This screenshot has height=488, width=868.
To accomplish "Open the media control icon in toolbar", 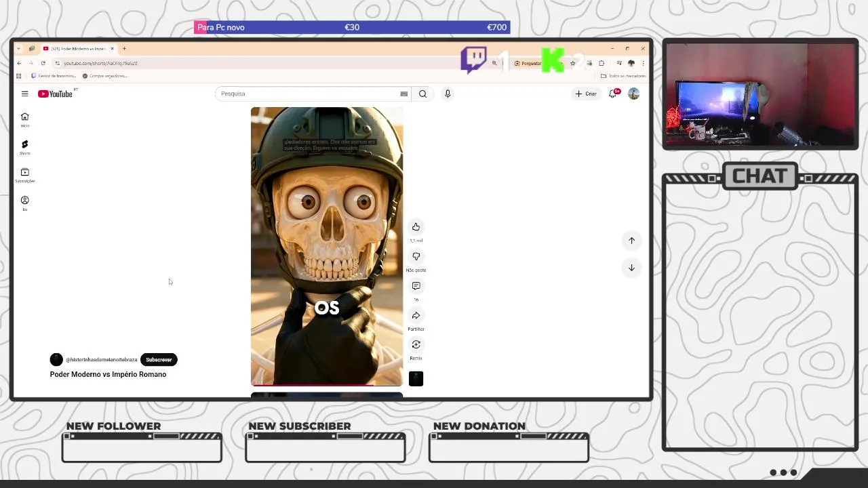I will [619, 63].
